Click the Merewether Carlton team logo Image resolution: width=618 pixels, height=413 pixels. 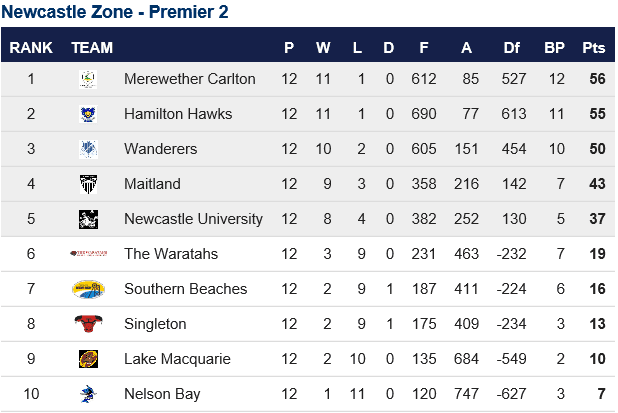[88, 79]
